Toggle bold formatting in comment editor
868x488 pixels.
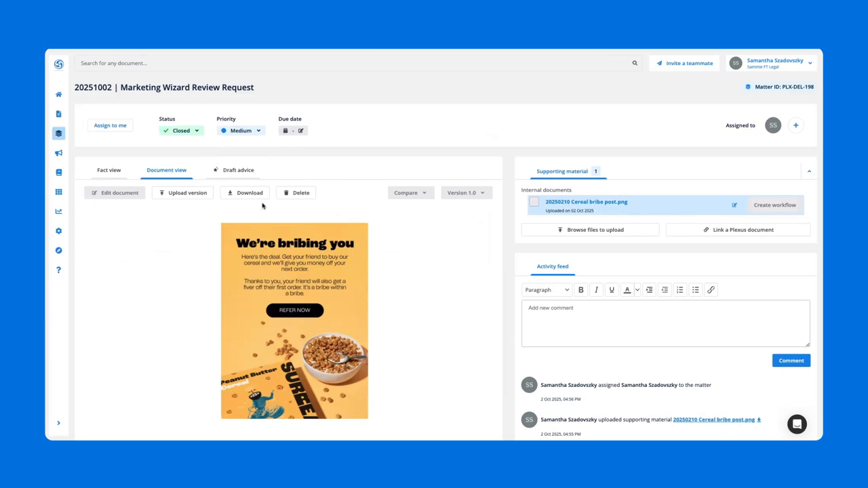[x=581, y=290]
